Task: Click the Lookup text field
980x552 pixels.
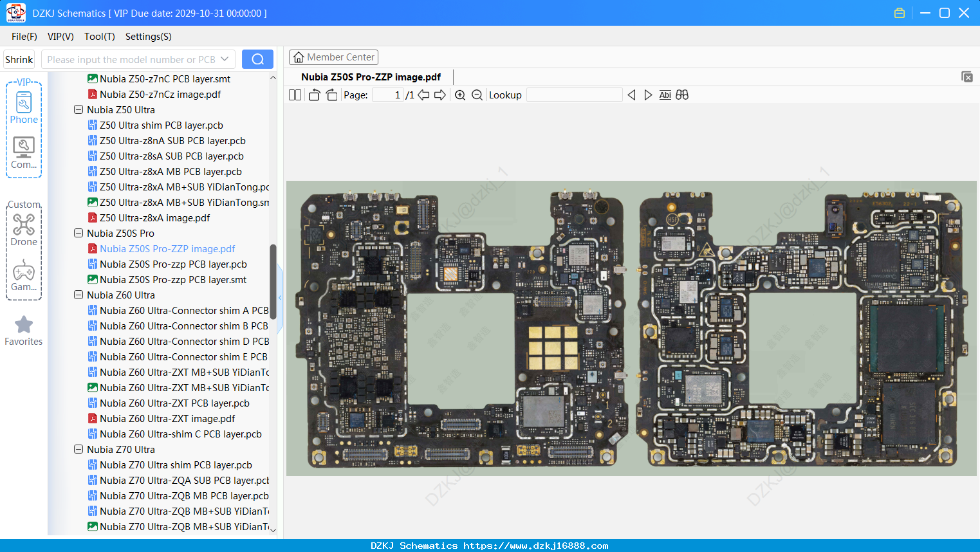Action: 574,95
